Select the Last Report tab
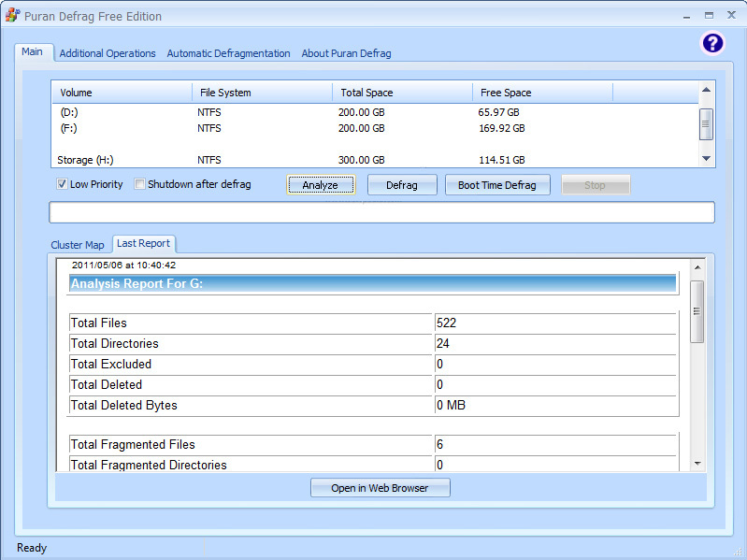Viewport: 747px width, 560px height. pyautogui.click(x=143, y=243)
